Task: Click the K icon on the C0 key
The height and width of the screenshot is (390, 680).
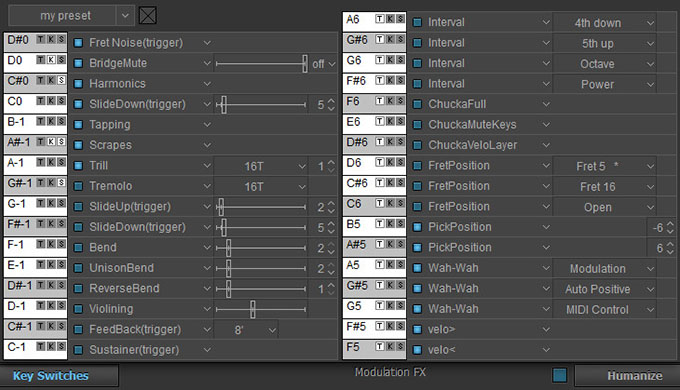Action: (51, 101)
